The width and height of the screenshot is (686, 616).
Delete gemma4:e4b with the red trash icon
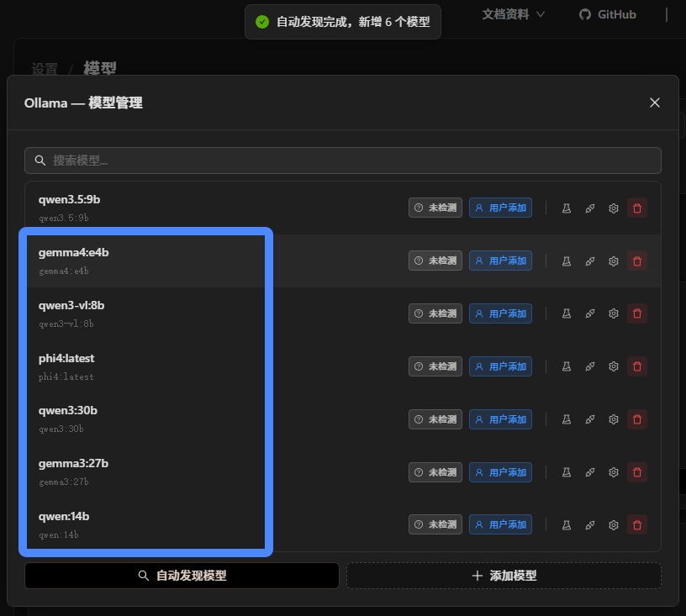pyautogui.click(x=637, y=261)
